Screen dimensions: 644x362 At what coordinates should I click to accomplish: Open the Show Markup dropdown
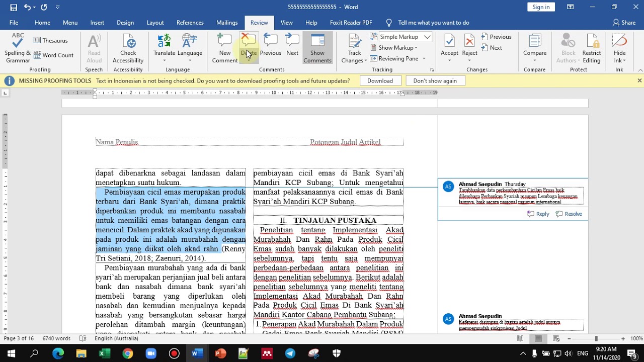(x=394, y=48)
